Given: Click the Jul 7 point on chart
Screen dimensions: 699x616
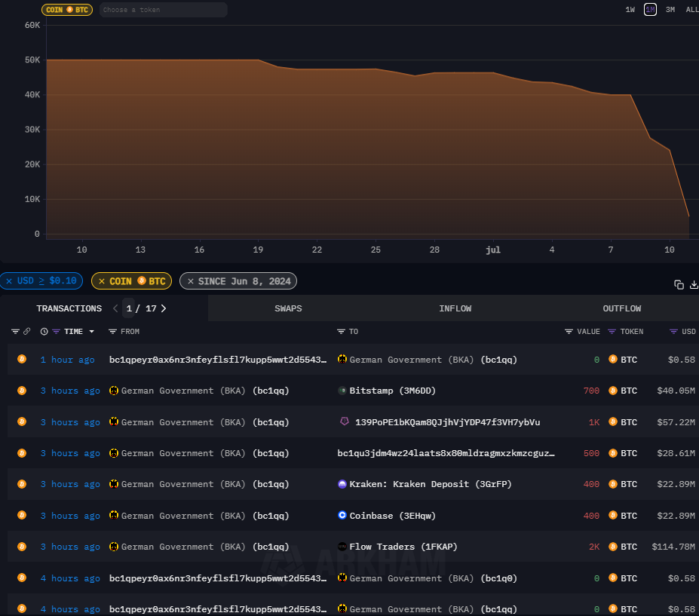Looking at the screenshot, I should (611, 95).
